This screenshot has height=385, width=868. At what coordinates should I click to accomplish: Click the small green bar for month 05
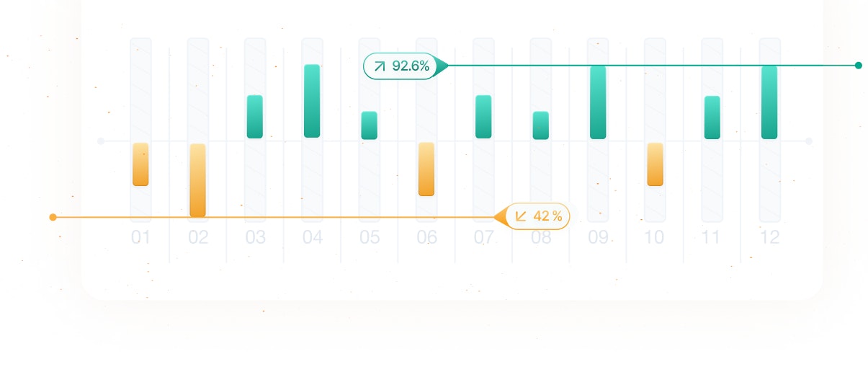[x=369, y=125]
